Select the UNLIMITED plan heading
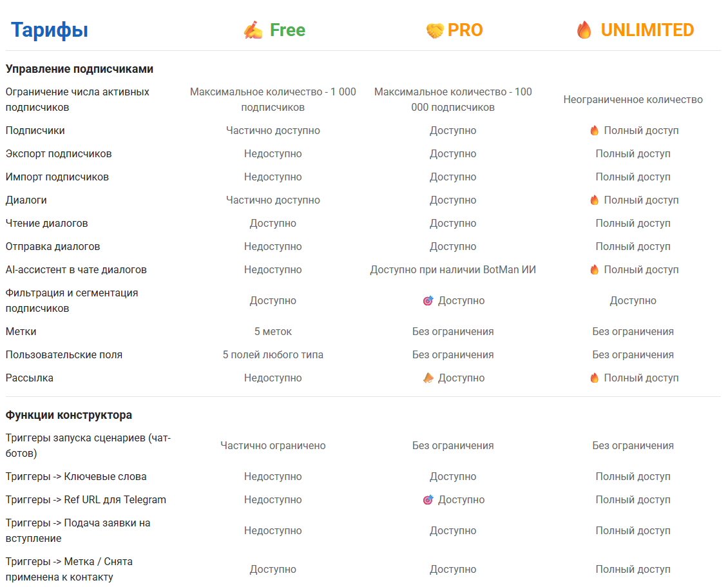Viewport: 728px width, 587px height. pos(647,30)
